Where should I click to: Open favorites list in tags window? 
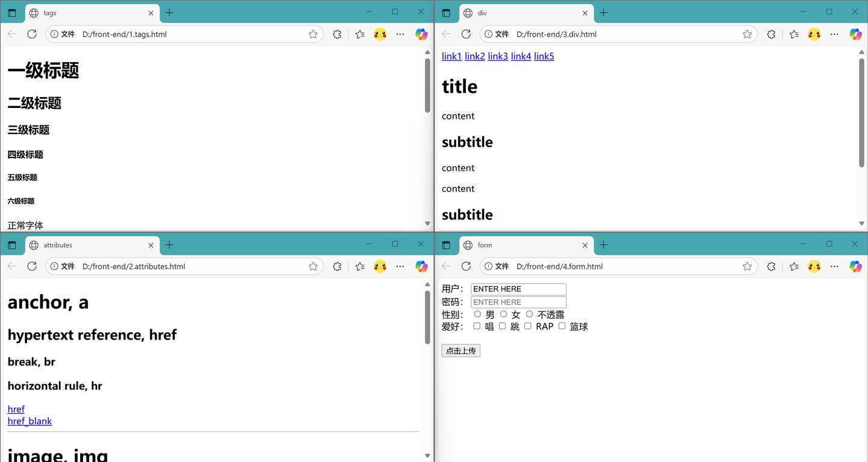point(360,34)
